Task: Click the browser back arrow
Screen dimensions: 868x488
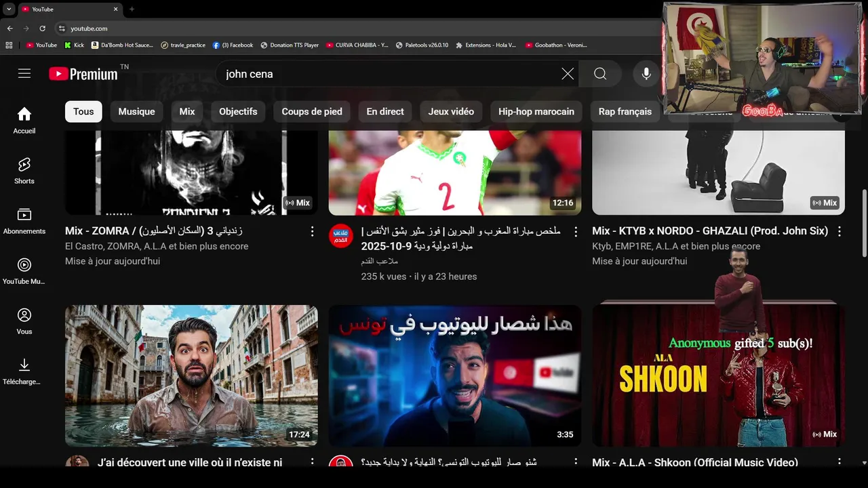Action: coord(9,28)
